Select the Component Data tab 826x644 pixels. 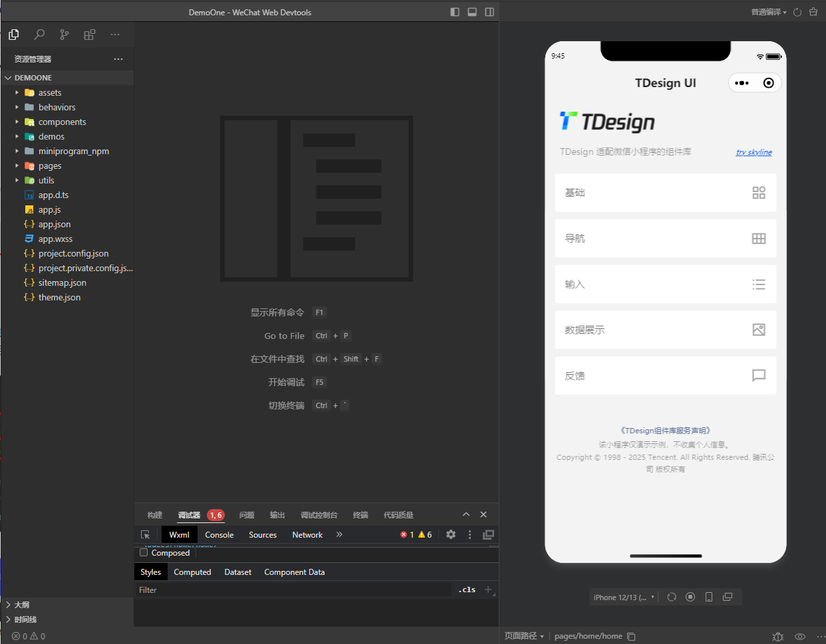click(x=295, y=572)
